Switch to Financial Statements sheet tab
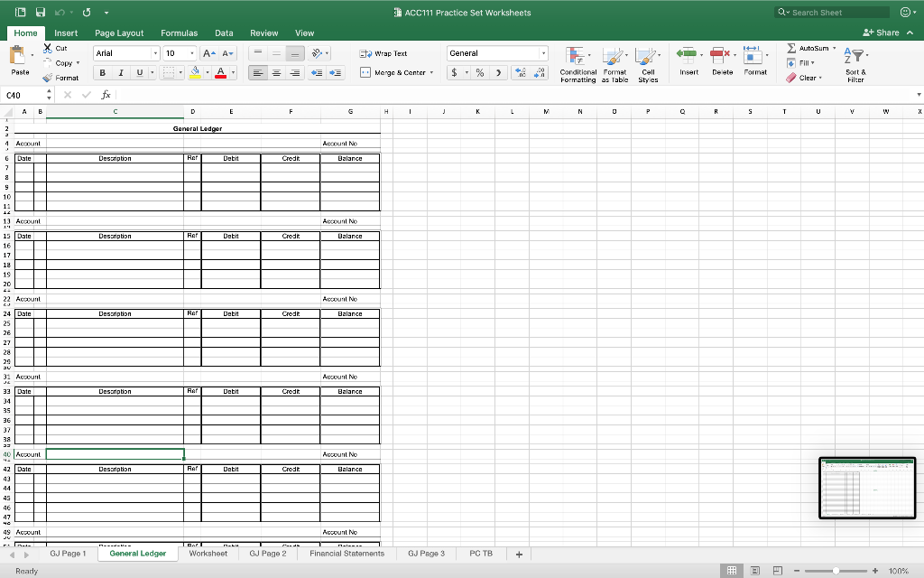The height and width of the screenshot is (578, 924). pyautogui.click(x=346, y=554)
